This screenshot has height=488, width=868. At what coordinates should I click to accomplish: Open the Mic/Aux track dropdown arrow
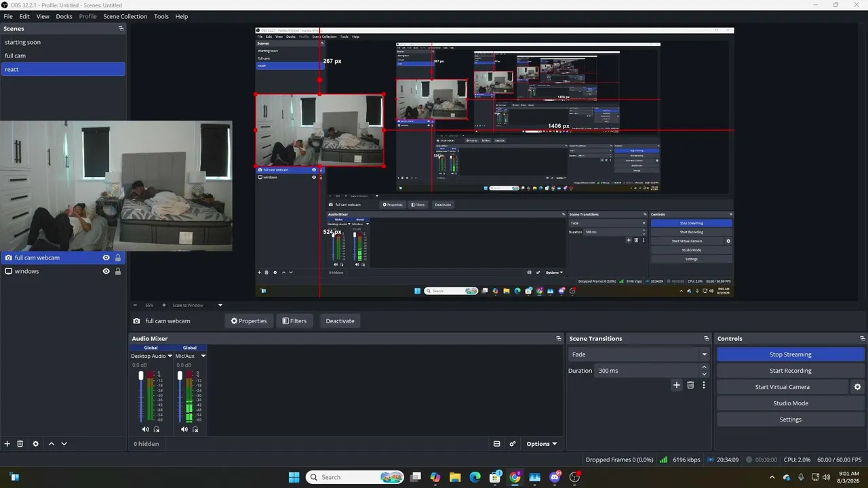(x=203, y=356)
